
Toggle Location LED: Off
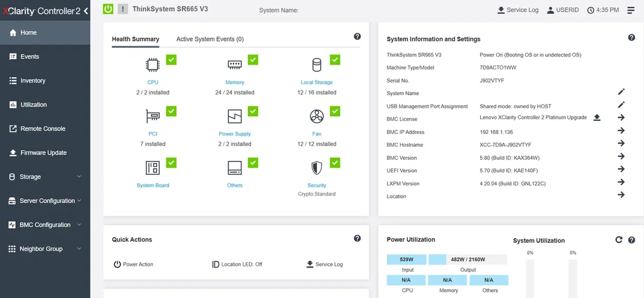(x=237, y=264)
